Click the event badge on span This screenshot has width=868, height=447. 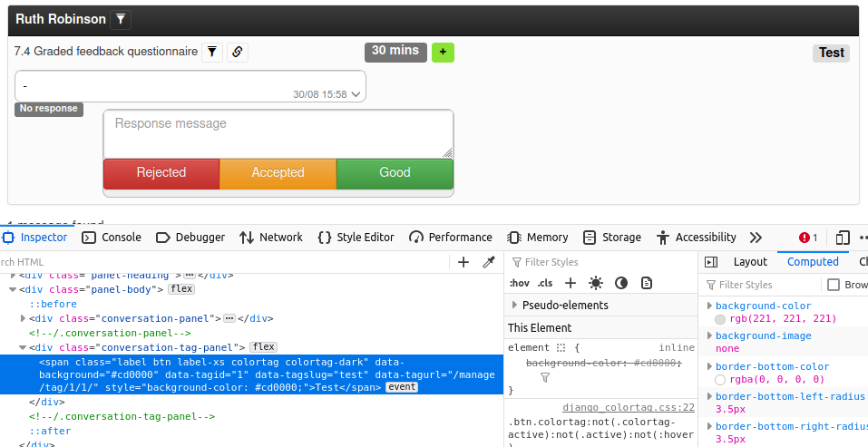coord(402,387)
